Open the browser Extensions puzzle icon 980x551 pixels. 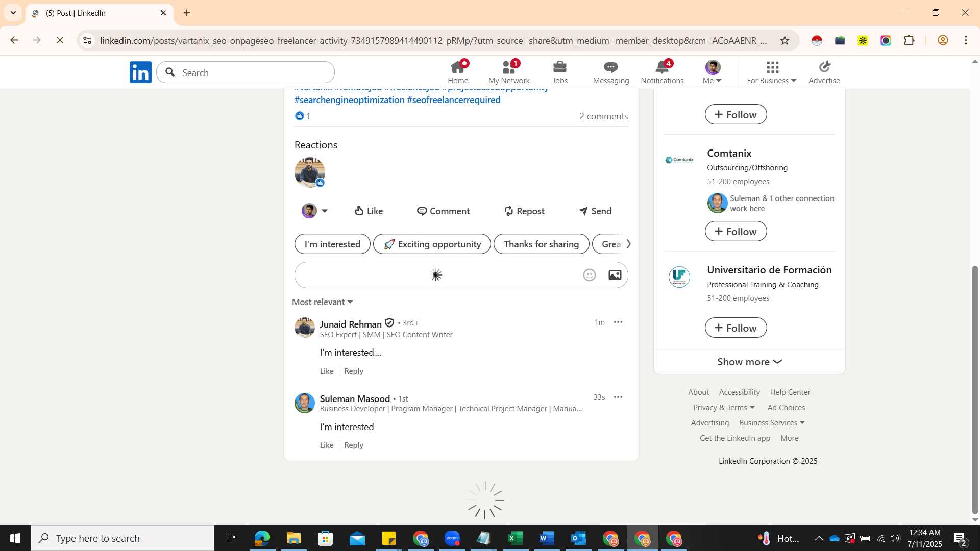tap(909, 40)
